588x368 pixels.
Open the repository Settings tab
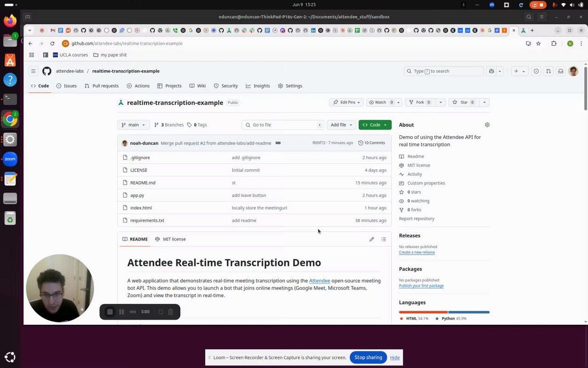pyautogui.click(x=290, y=86)
